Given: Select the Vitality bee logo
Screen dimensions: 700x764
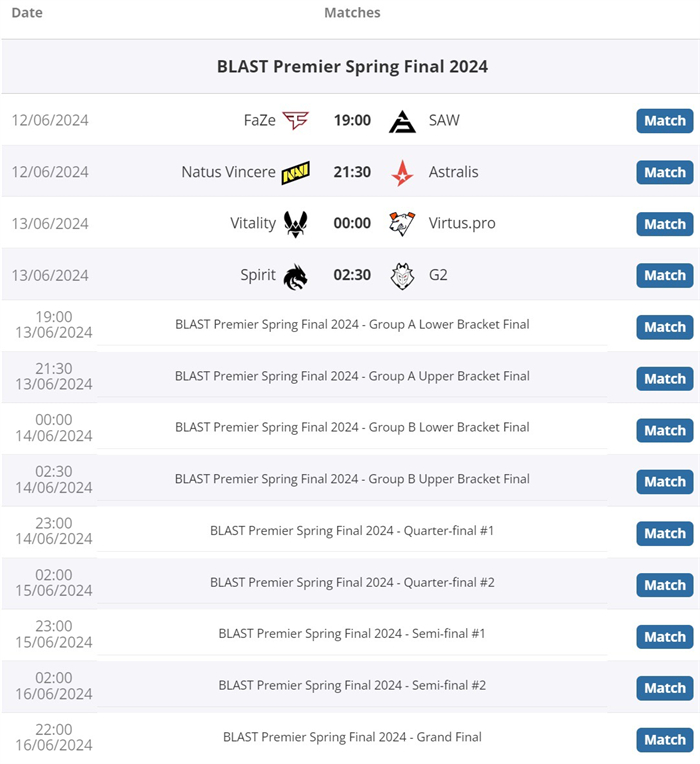Looking at the screenshot, I should [x=296, y=224].
